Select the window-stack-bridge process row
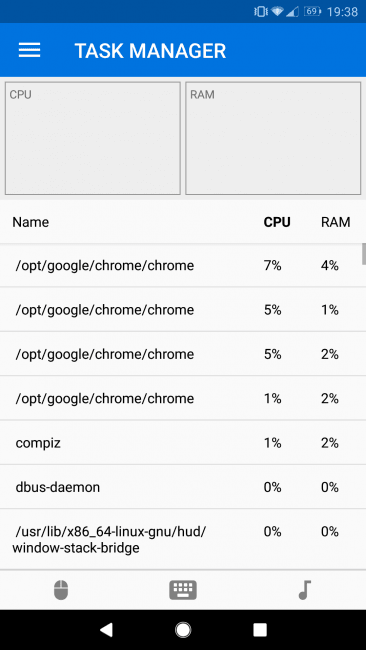The height and width of the screenshot is (650, 366). (181, 539)
